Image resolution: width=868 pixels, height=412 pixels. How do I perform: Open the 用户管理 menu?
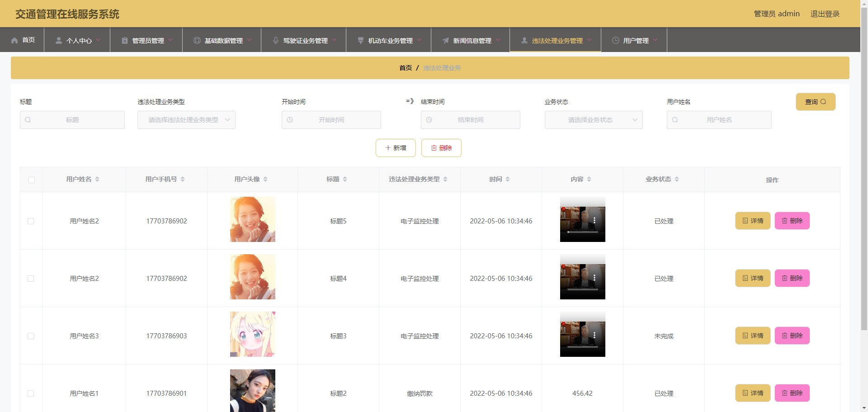pos(634,40)
